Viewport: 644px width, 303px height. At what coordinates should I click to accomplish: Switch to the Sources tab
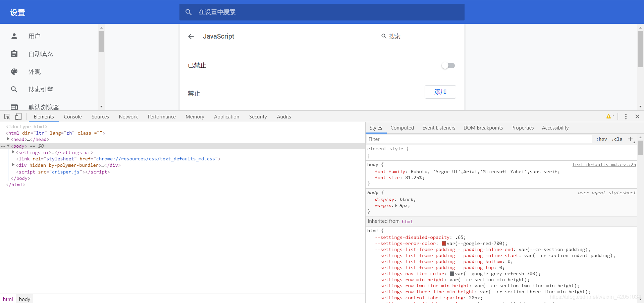point(100,116)
